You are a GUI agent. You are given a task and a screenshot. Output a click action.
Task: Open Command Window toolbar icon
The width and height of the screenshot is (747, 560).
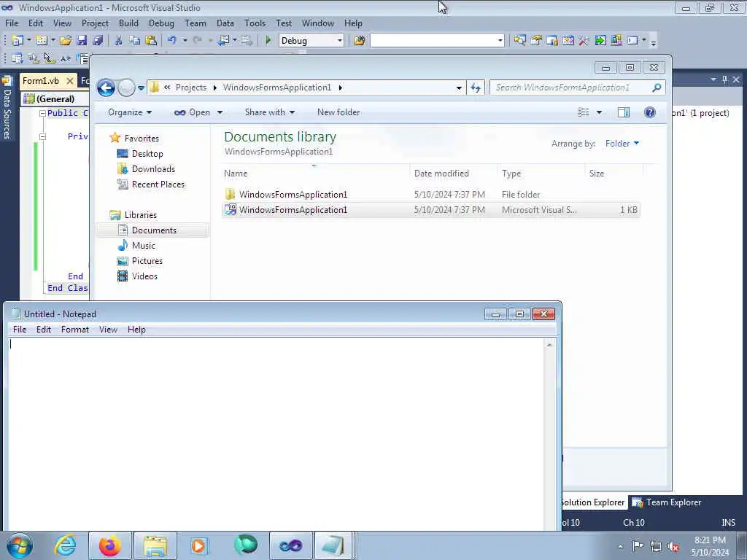(x=632, y=41)
